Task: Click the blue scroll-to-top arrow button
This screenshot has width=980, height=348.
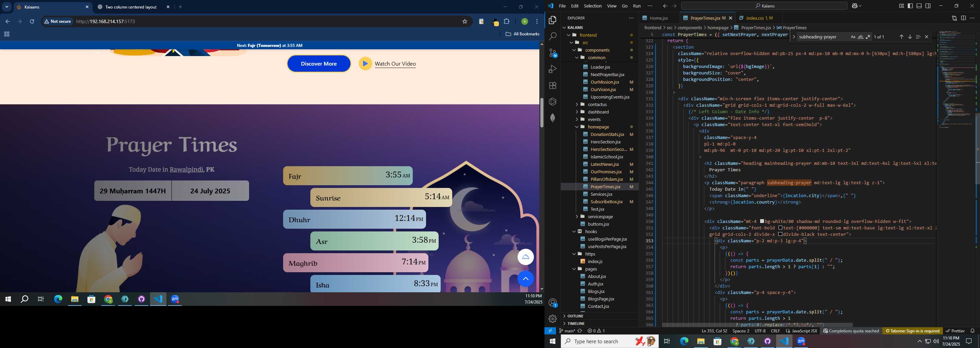Action: (525, 279)
